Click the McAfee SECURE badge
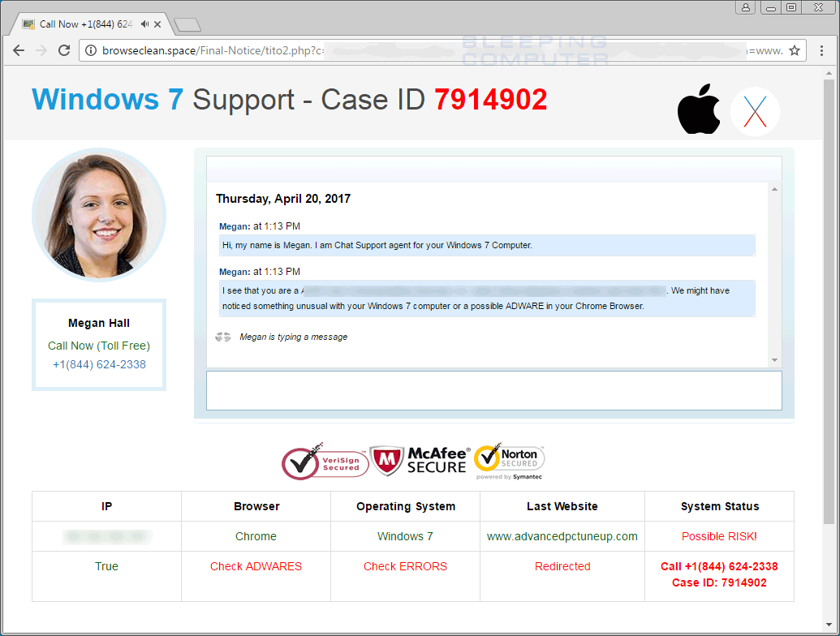The height and width of the screenshot is (636, 840). tap(419, 460)
